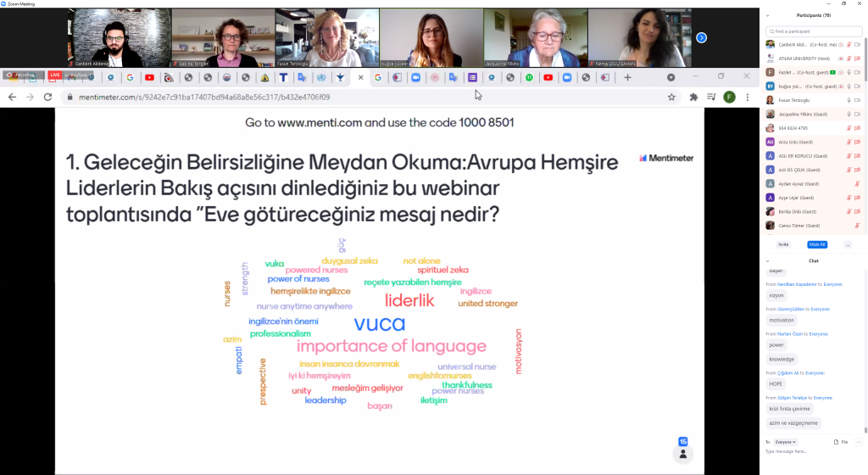Close the active browser tab

pos(360,77)
